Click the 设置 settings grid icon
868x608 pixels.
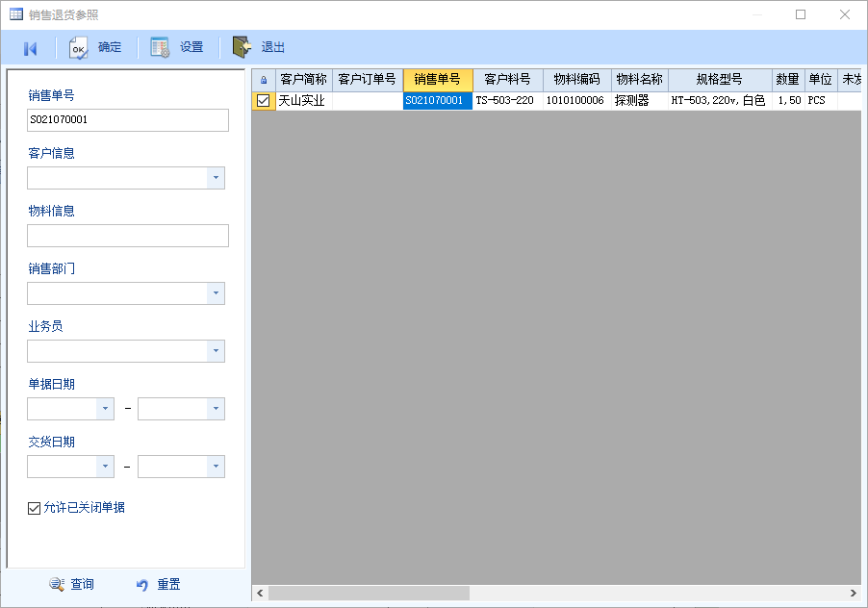[160, 47]
